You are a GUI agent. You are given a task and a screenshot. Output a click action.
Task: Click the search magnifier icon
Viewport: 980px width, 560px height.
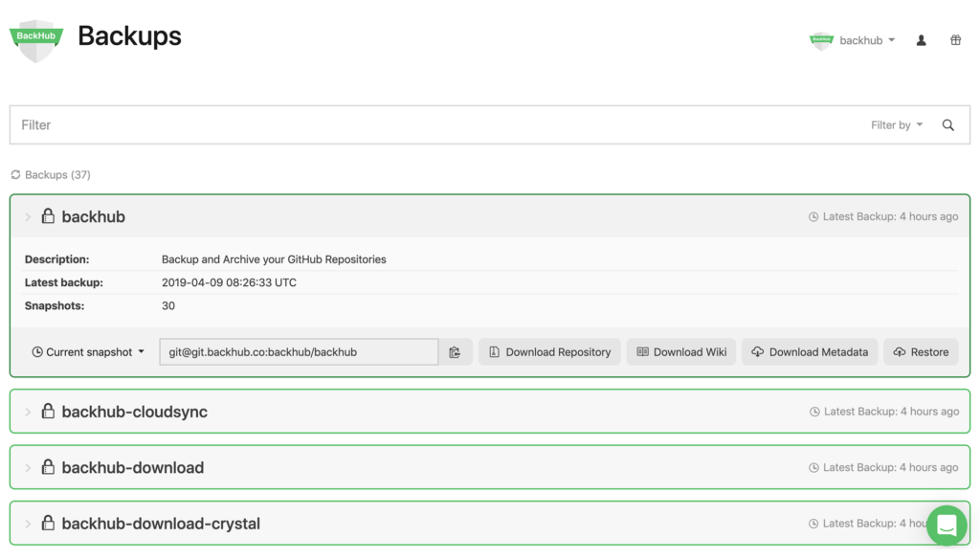click(x=948, y=125)
